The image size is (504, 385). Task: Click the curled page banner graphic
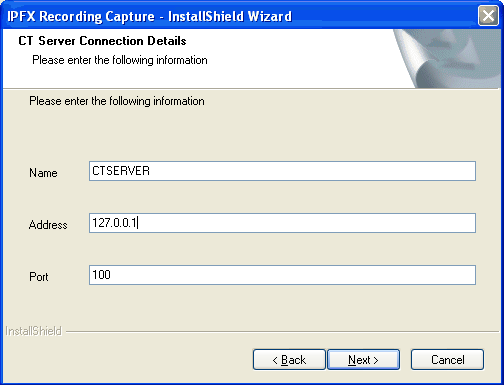click(x=448, y=59)
